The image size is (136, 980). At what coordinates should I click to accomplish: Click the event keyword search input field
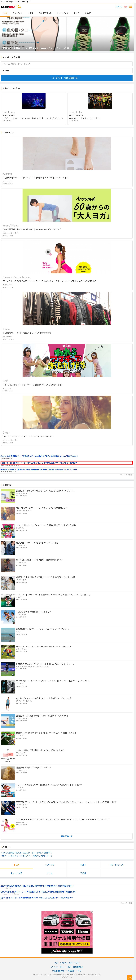(x=67, y=64)
